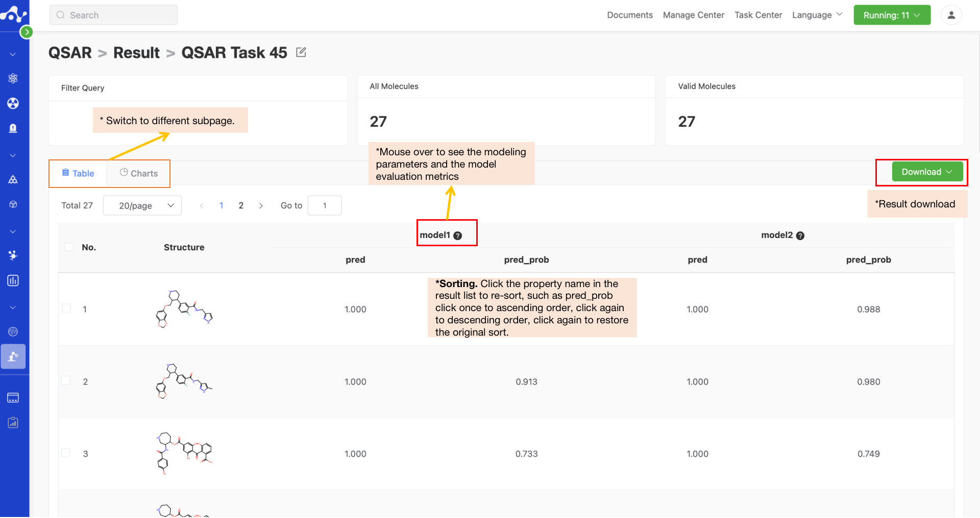Click the edit icon beside QSAR Task 45
Screen dimensions: 980x518
(x=301, y=52)
